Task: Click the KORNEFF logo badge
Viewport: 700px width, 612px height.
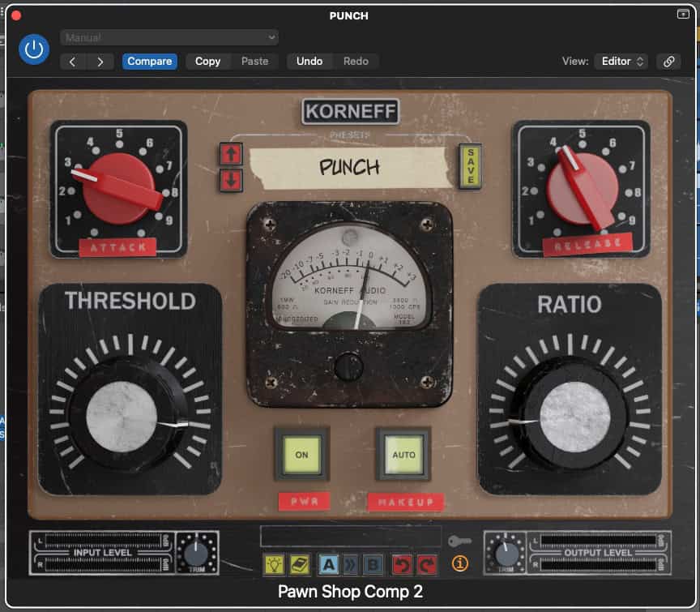Action: pos(351,111)
